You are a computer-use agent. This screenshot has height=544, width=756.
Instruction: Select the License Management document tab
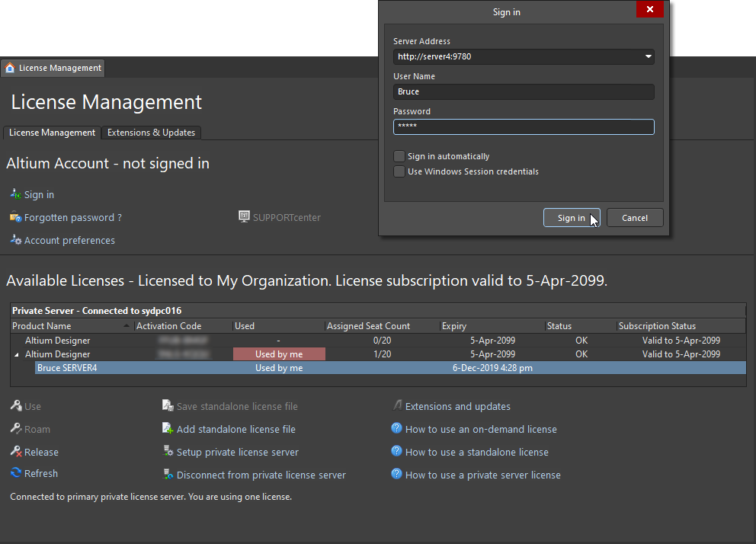point(53,68)
